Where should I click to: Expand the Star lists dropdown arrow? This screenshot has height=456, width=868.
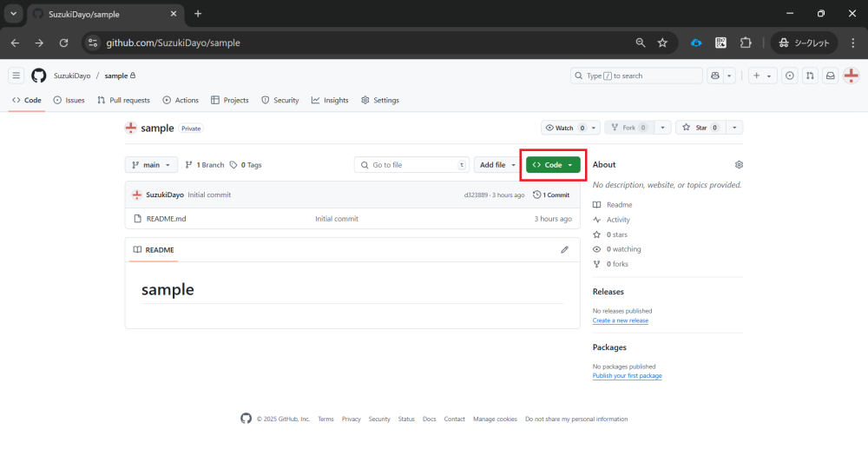734,128
